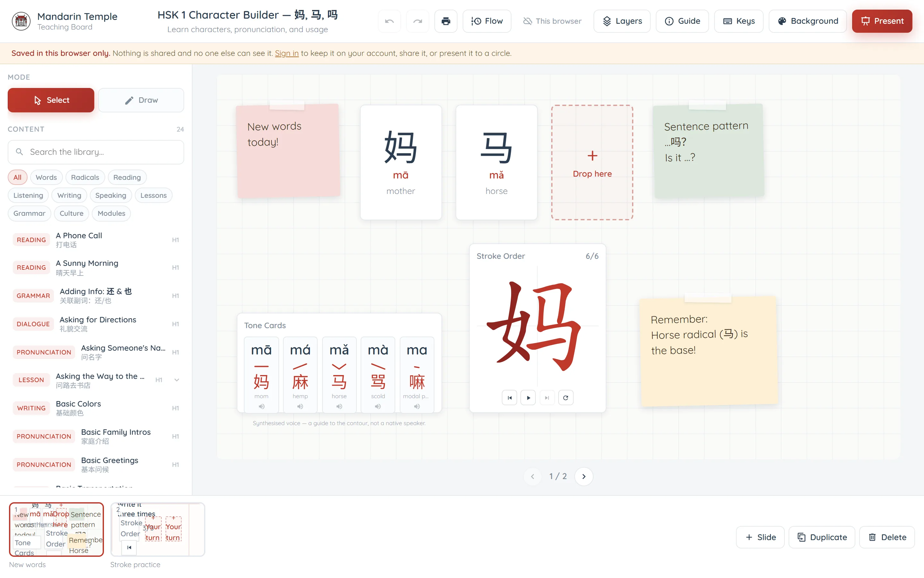This screenshot has height=578, width=924.
Task: Filter library by Listening
Action: pyautogui.click(x=28, y=195)
